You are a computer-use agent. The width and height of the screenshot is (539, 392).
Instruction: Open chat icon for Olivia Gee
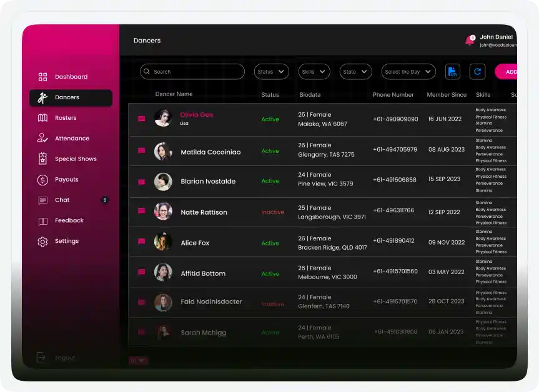[x=142, y=119]
